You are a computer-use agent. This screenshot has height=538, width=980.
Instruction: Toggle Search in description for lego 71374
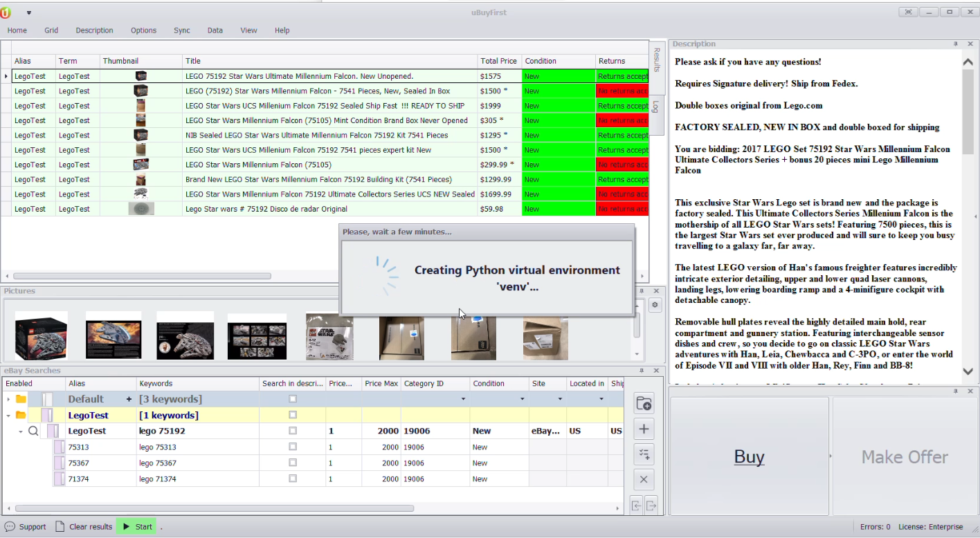click(293, 479)
